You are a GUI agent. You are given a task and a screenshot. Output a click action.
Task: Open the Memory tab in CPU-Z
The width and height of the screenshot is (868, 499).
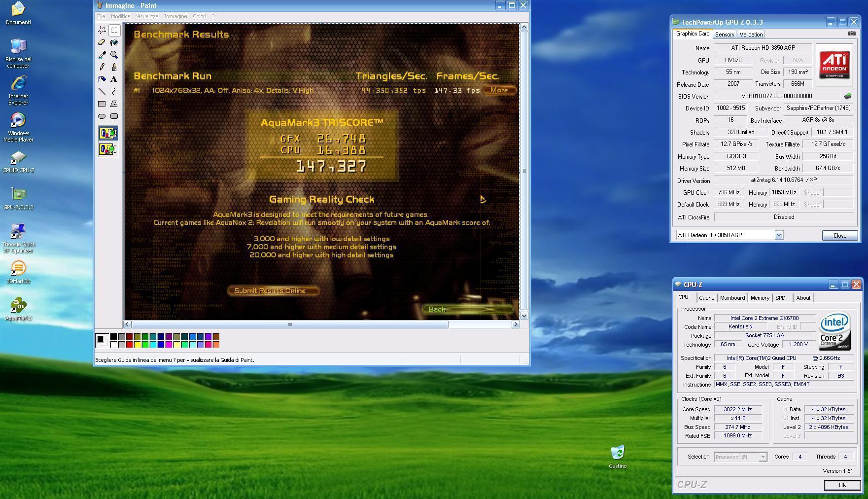tap(760, 298)
